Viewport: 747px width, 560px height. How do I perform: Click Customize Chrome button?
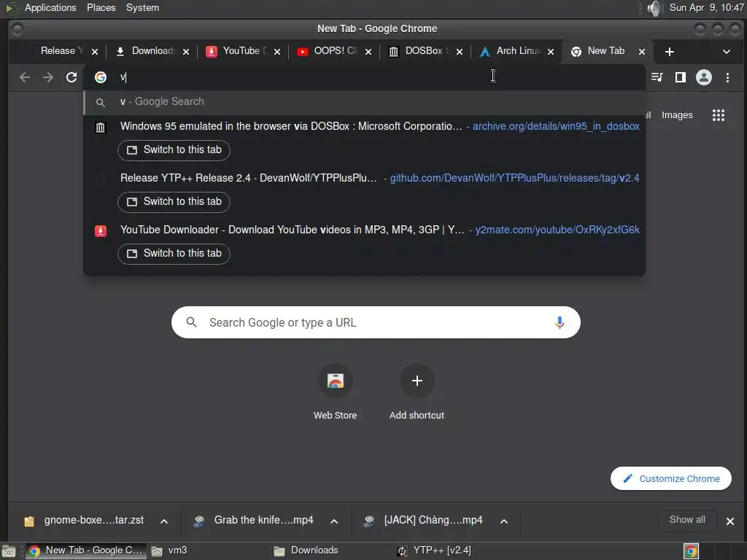[x=671, y=478]
